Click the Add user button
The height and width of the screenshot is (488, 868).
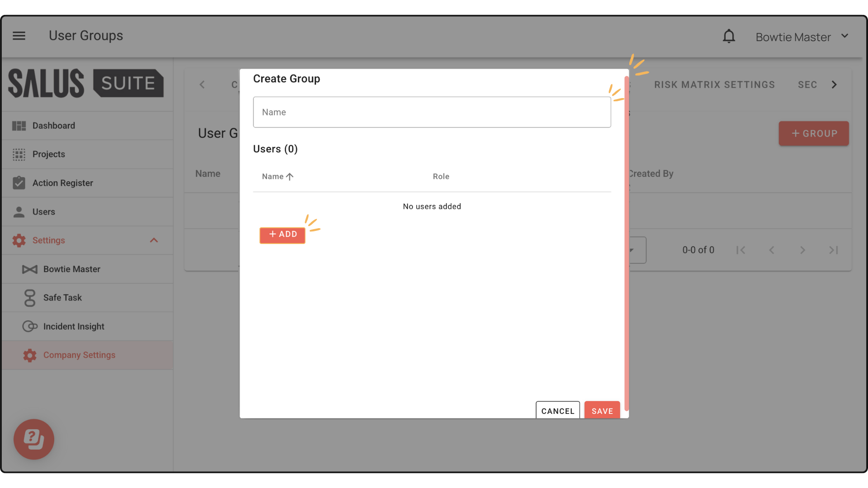283,235
